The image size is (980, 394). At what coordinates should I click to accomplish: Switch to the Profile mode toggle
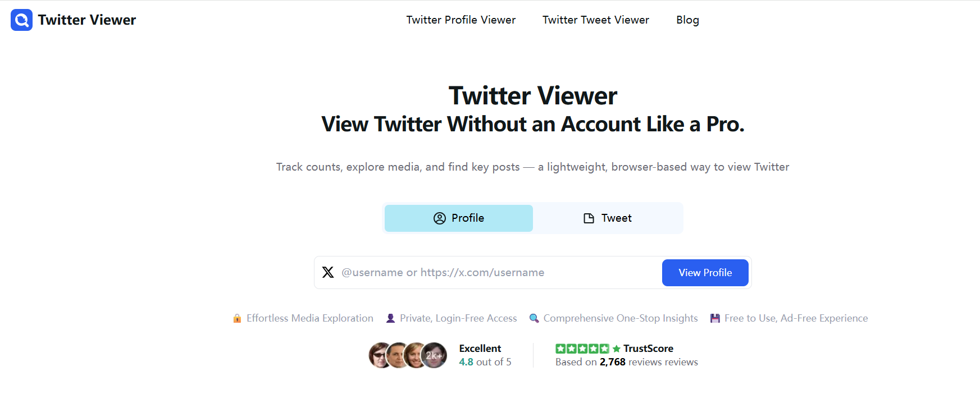458,218
